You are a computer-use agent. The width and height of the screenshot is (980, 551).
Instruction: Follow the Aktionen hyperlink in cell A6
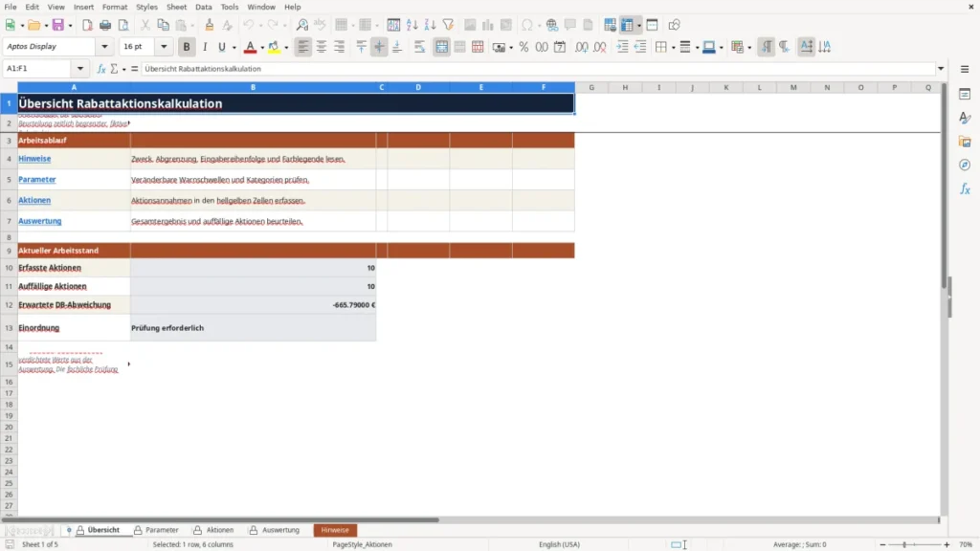[x=34, y=200]
